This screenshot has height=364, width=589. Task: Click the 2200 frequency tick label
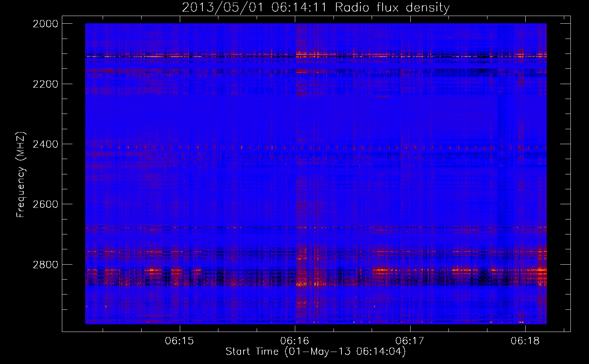tap(46, 84)
